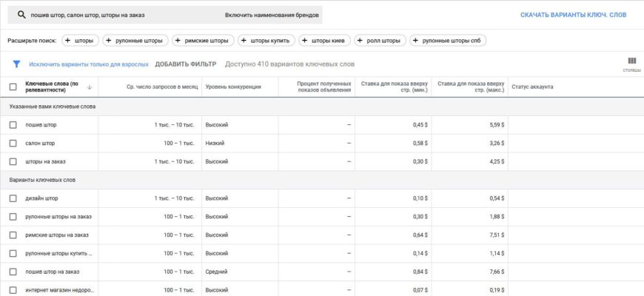Click plus icon on 'рулонные шторы' chip

click(x=109, y=41)
